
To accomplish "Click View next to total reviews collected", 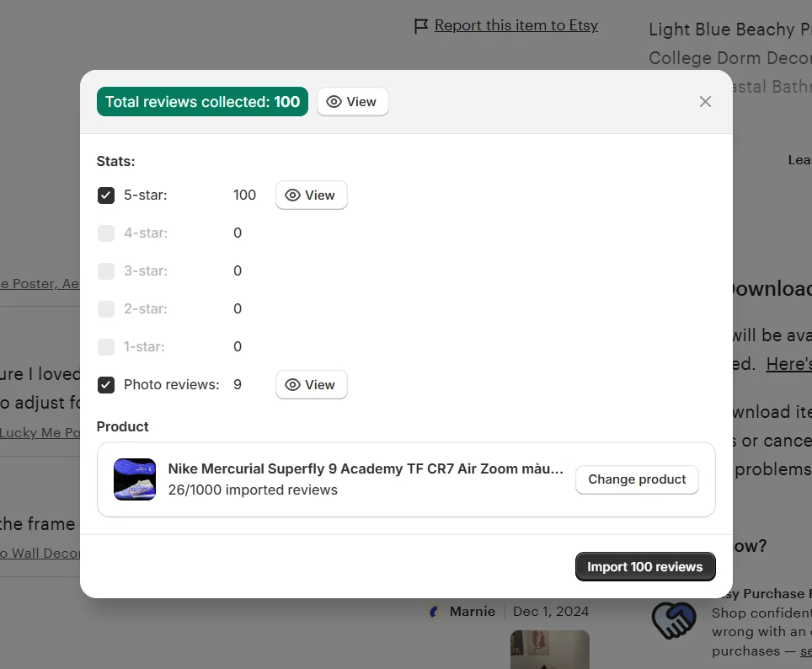I will pos(352,102).
